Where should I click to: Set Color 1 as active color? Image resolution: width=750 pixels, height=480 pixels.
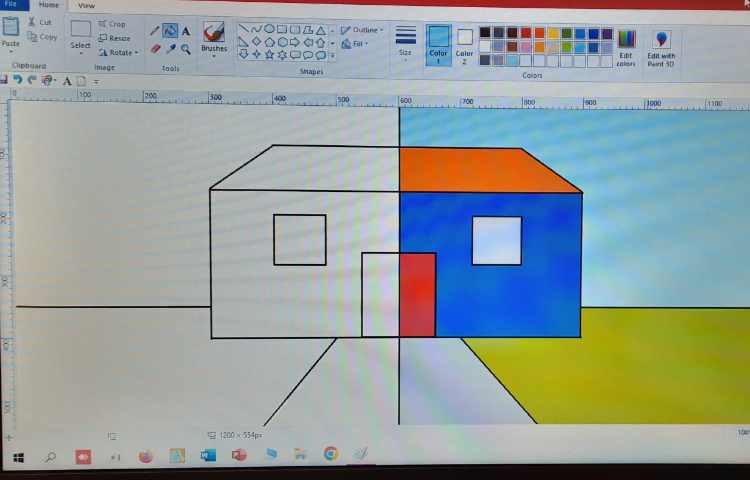(x=438, y=45)
